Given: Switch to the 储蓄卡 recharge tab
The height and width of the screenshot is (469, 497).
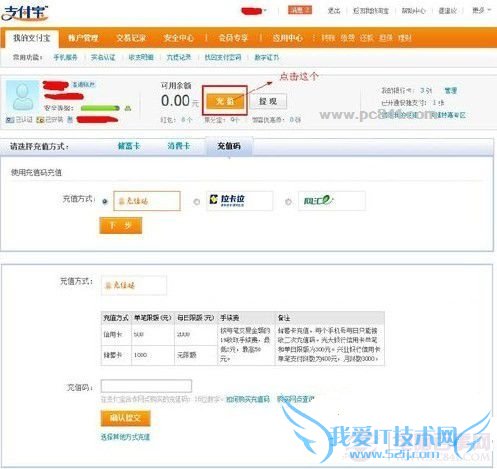Looking at the screenshot, I should [129, 146].
